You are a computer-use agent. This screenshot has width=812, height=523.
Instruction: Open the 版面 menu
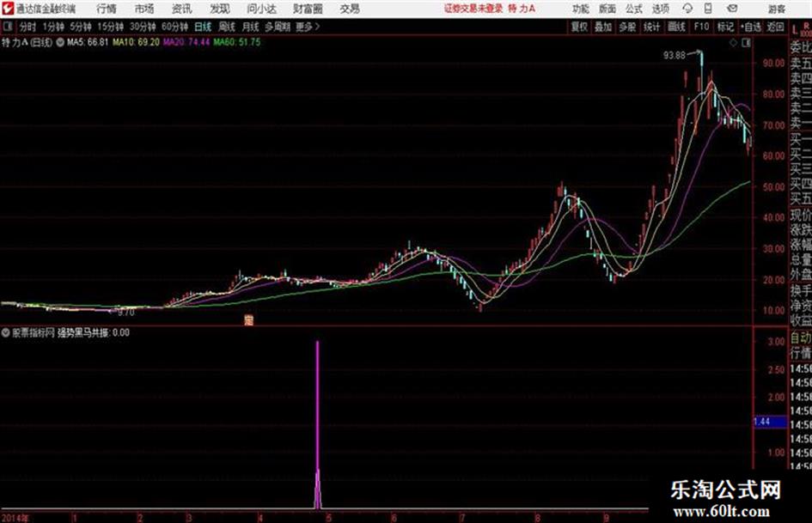point(607,9)
